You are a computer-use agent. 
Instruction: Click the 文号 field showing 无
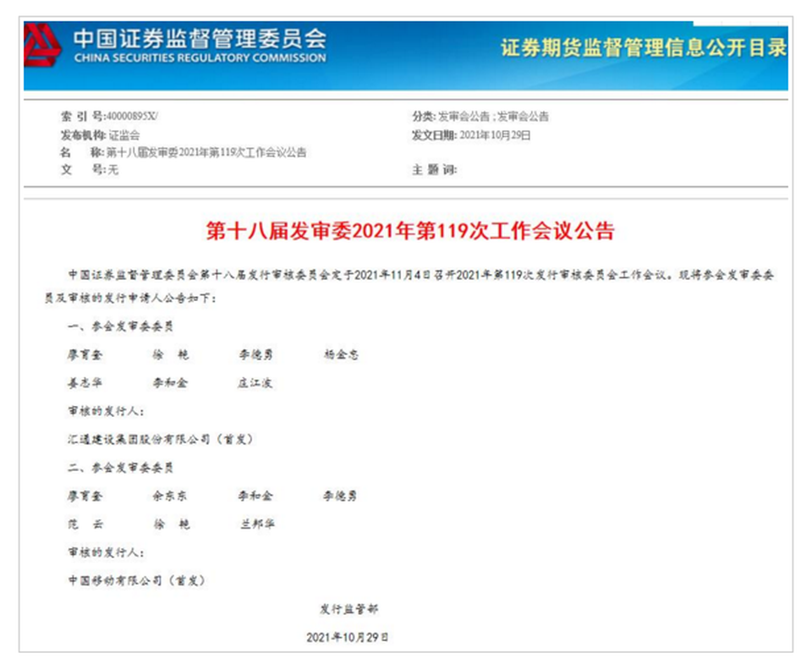[x=112, y=170]
